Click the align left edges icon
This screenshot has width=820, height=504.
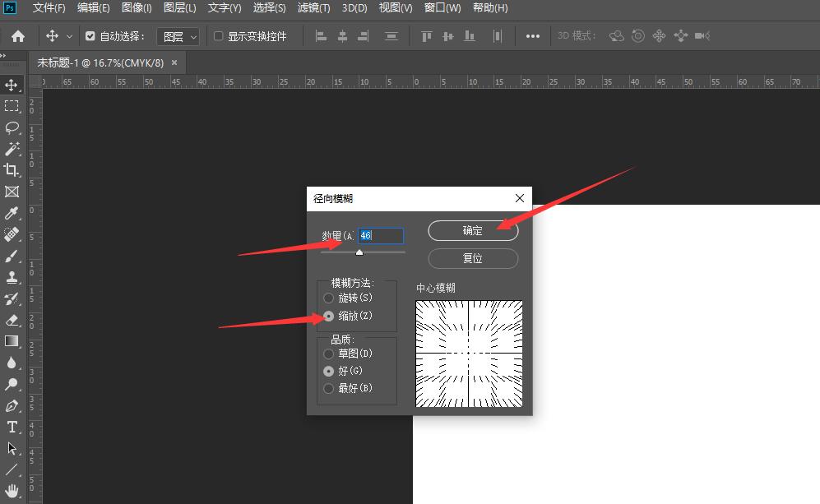point(321,35)
